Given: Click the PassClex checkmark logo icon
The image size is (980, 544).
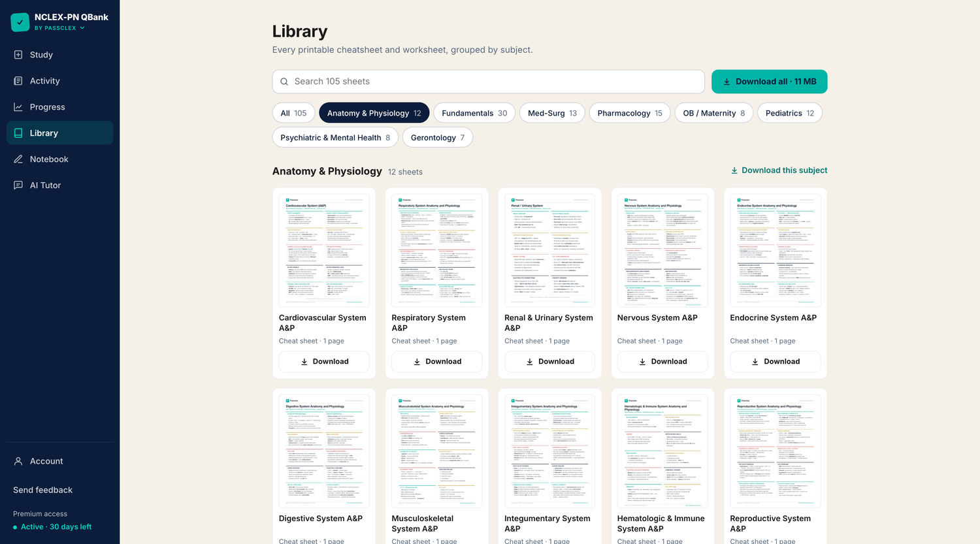Looking at the screenshot, I should (x=20, y=22).
